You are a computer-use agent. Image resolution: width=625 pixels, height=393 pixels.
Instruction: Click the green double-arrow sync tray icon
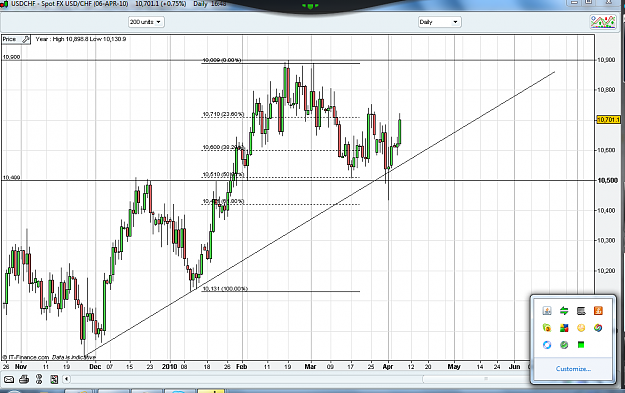[564, 310]
